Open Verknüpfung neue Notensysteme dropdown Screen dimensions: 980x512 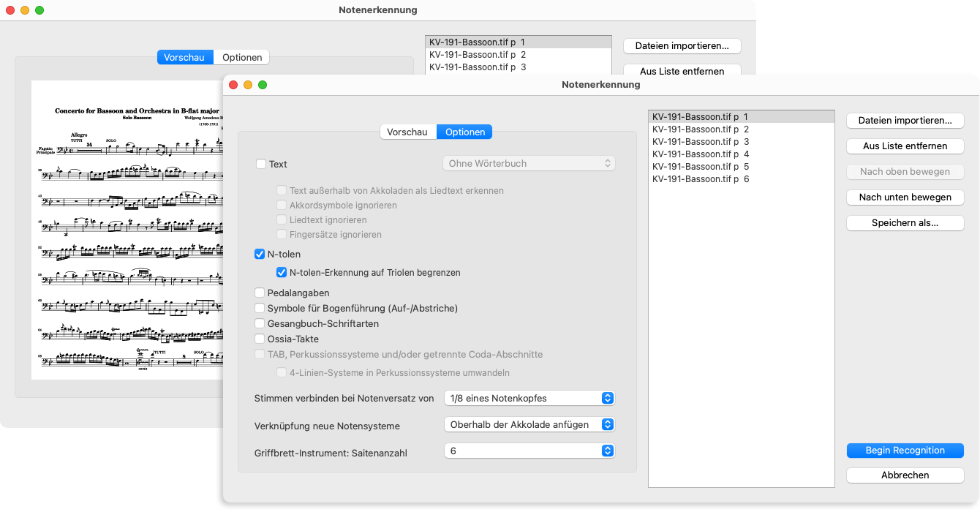point(529,425)
